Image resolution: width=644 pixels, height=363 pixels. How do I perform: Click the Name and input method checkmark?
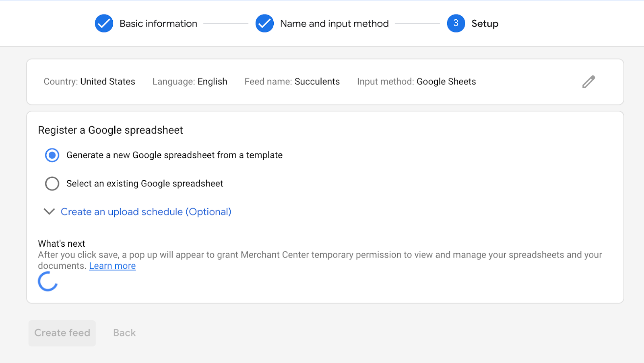[264, 23]
